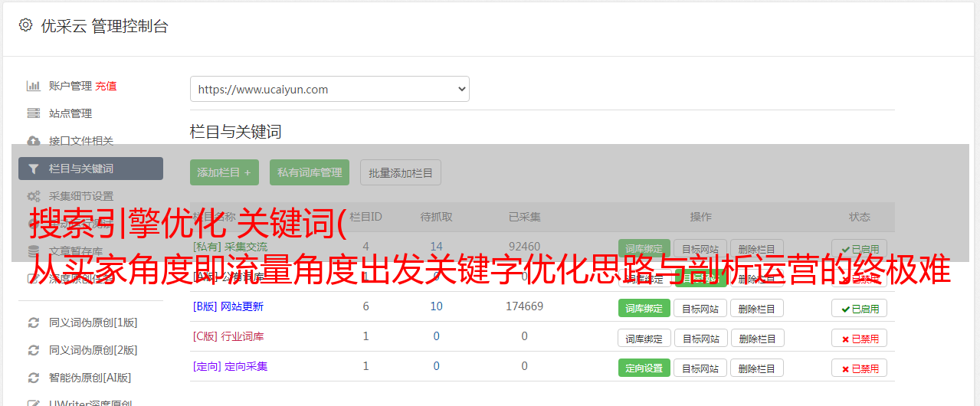The width and height of the screenshot is (980, 406).
Task: Click 定向设置 for the 定向采集 row
Action: coord(644,368)
